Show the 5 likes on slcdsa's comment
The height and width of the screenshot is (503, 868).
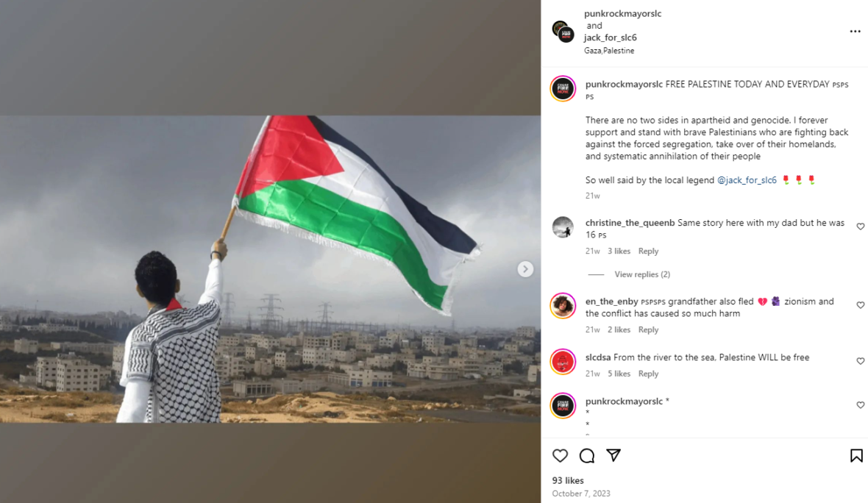point(619,374)
